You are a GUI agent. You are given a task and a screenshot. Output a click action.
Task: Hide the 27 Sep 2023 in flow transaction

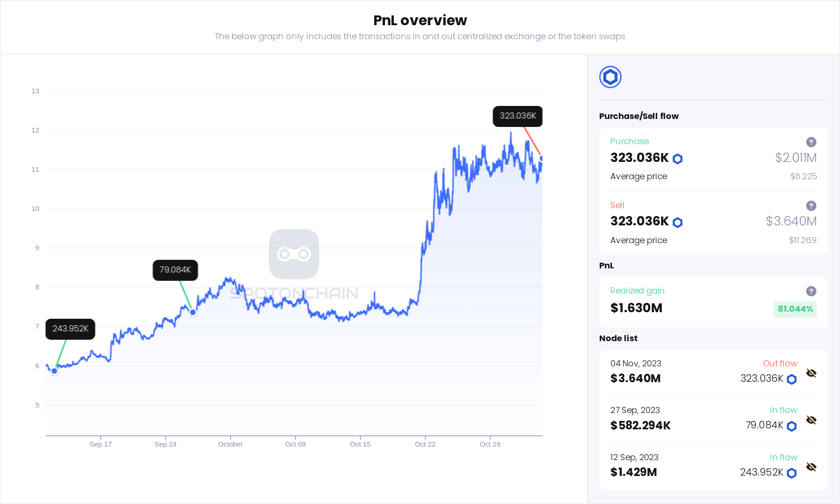coord(812,420)
